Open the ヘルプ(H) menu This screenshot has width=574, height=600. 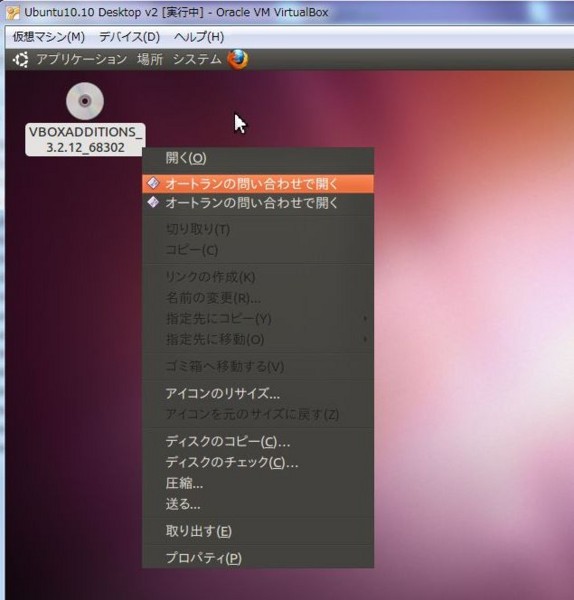199,37
